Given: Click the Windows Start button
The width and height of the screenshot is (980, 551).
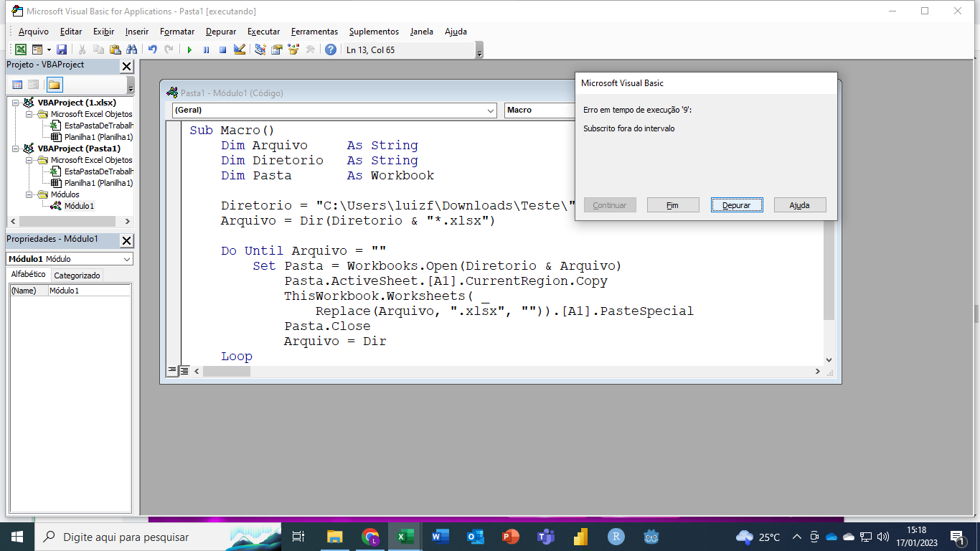Looking at the screenshot, I should click(17, 537).
